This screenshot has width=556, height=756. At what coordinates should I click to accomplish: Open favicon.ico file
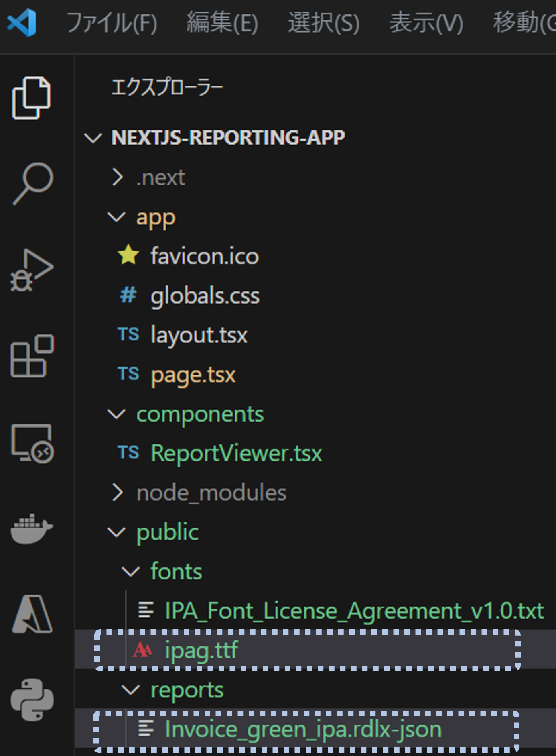click(205, 256)
